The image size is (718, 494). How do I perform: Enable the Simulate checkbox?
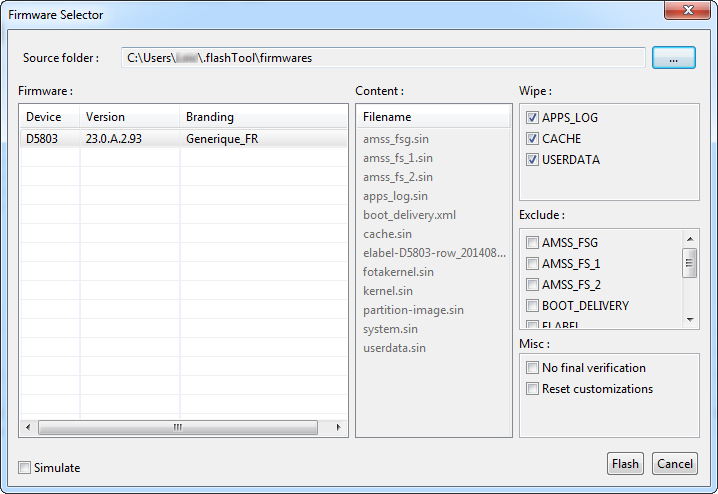(x=25, y=468)
